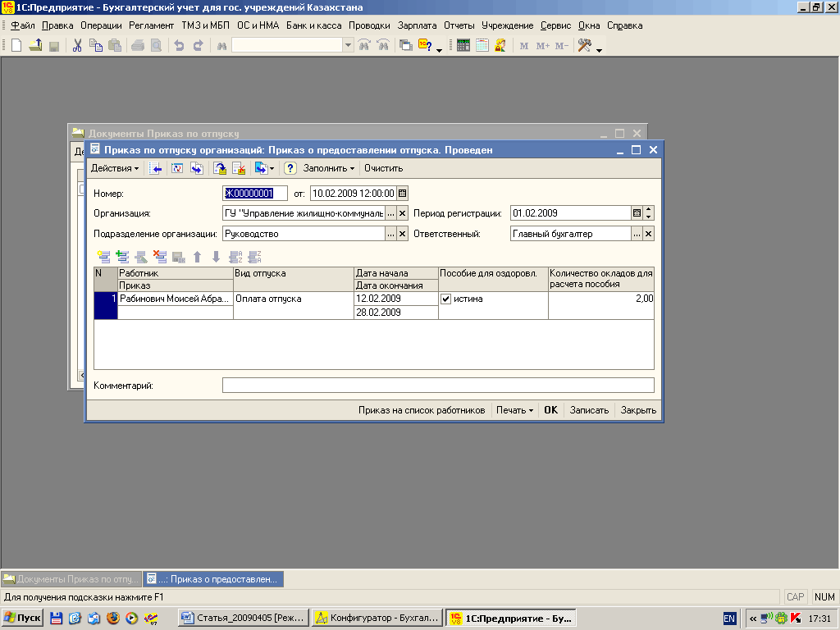The image size is (840, 630).
Task: Expand the main toolbar search combo box arrow
Action: (348, 46)
